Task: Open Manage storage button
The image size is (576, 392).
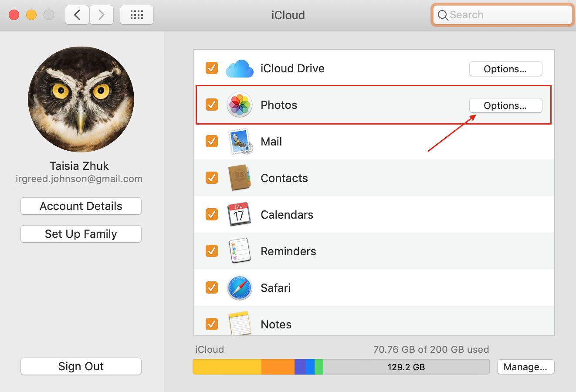Action: coord(525,367)
